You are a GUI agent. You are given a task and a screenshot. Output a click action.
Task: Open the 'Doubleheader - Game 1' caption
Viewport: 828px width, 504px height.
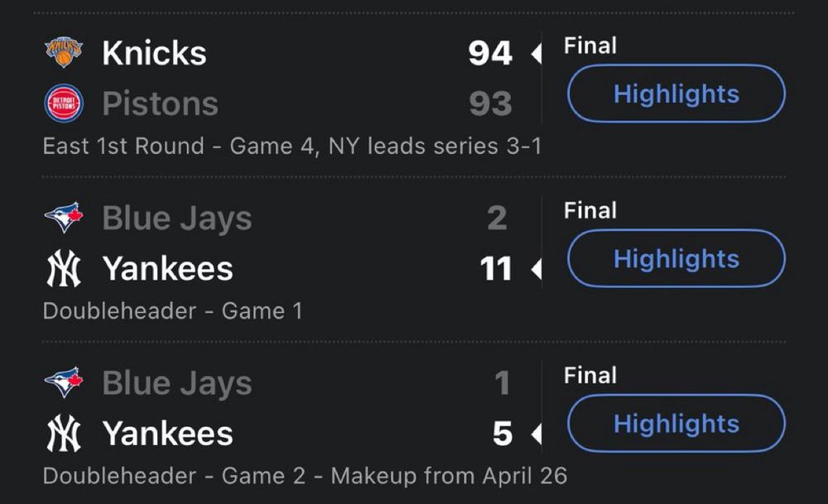[172, 311]
